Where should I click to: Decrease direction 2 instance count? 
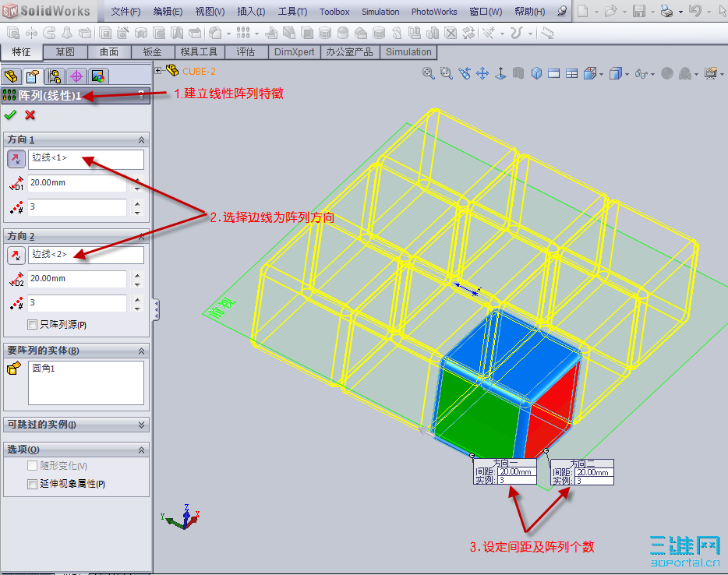point(137,309)
